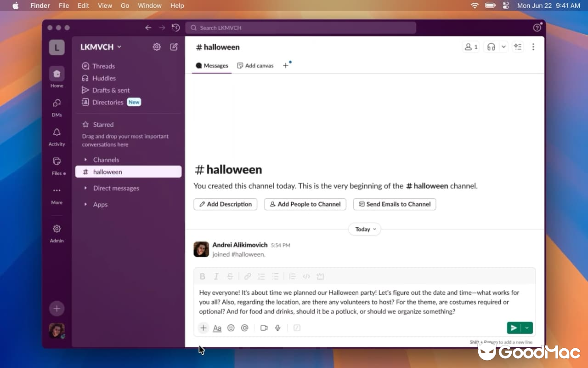Insert a bulleted list
Screen dimensions: 588x368
coord(275,276)
